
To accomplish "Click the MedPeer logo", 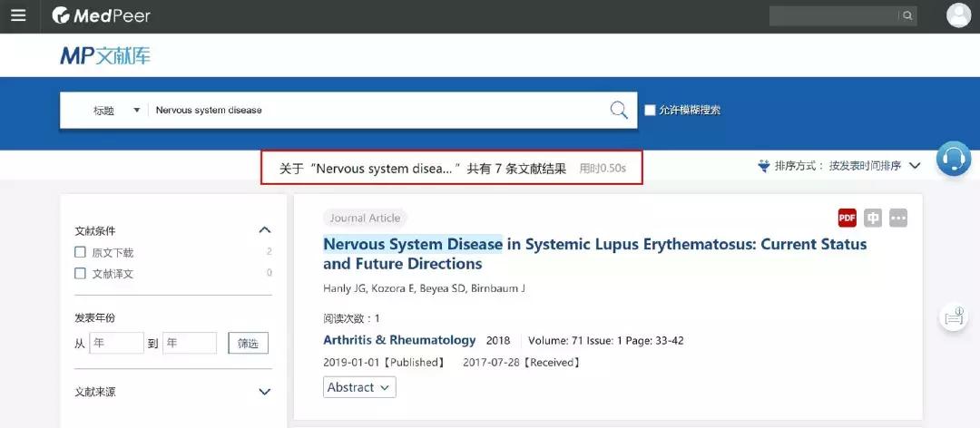I will [x=102, y=15].
